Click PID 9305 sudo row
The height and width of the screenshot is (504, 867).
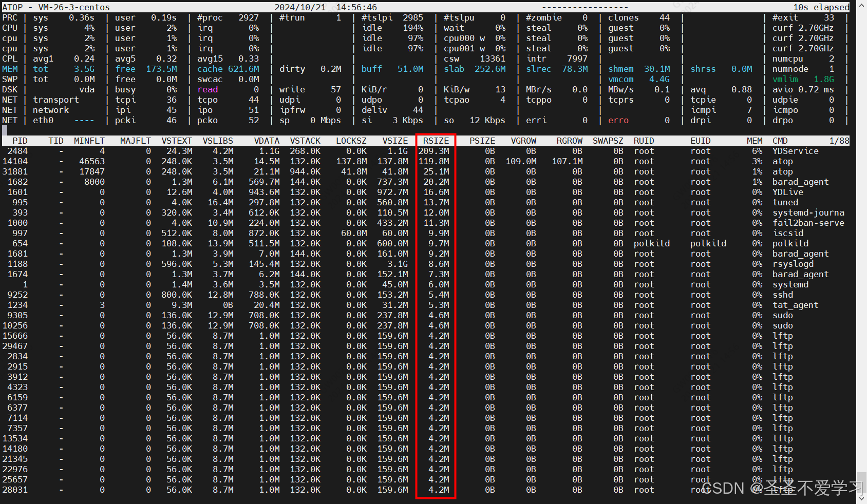point(426,315)
